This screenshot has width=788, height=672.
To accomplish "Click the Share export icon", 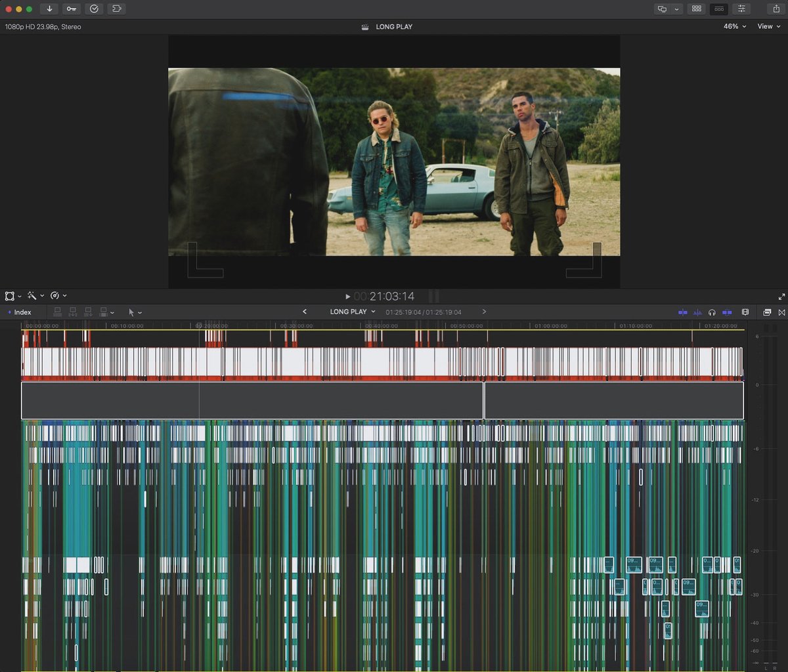I will (775, 9).
